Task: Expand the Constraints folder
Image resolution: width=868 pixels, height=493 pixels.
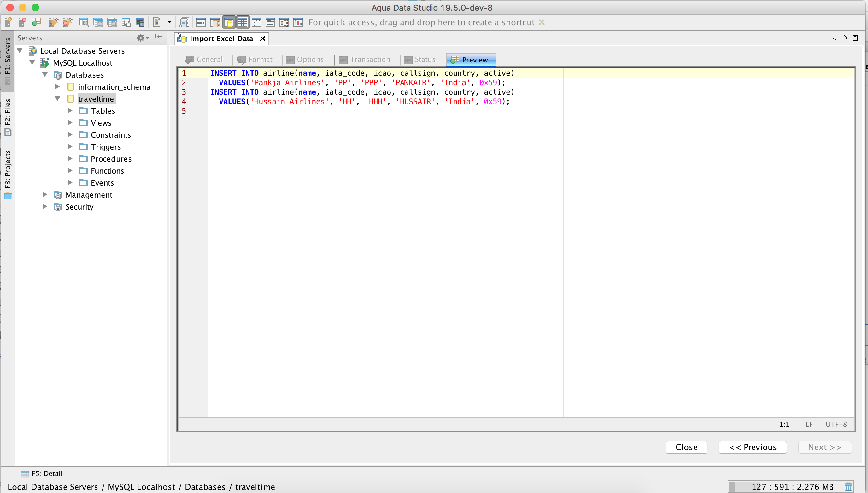Action: point(70,134)
